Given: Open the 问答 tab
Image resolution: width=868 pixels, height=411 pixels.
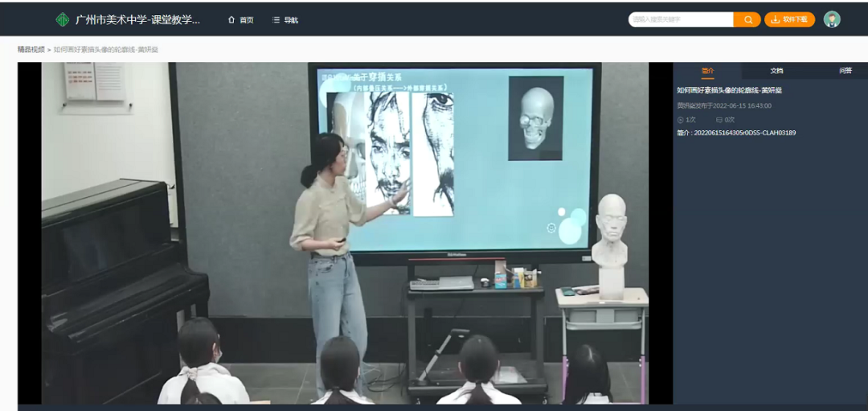Looking at the screenshot, I should click(845, 71).
